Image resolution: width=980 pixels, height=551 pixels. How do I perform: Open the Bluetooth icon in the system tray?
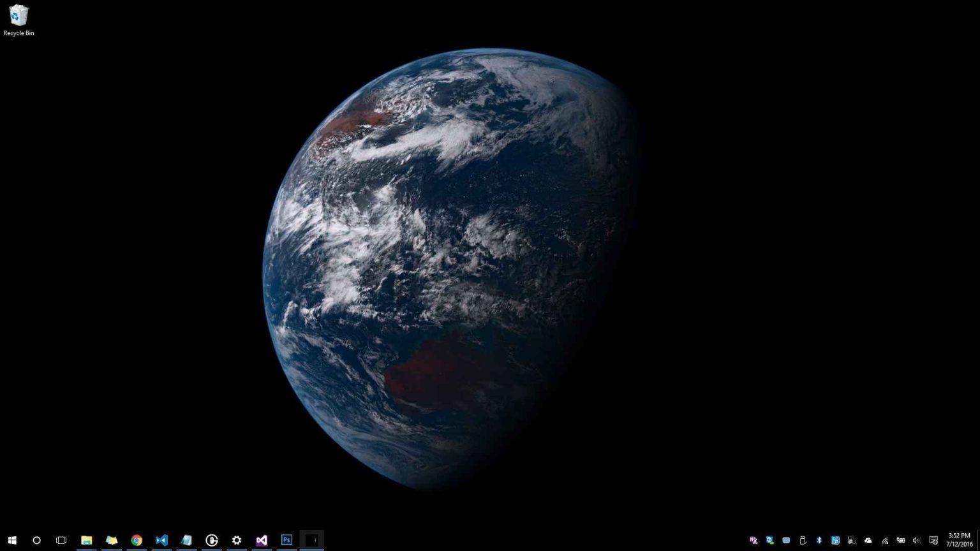(819, 540)
